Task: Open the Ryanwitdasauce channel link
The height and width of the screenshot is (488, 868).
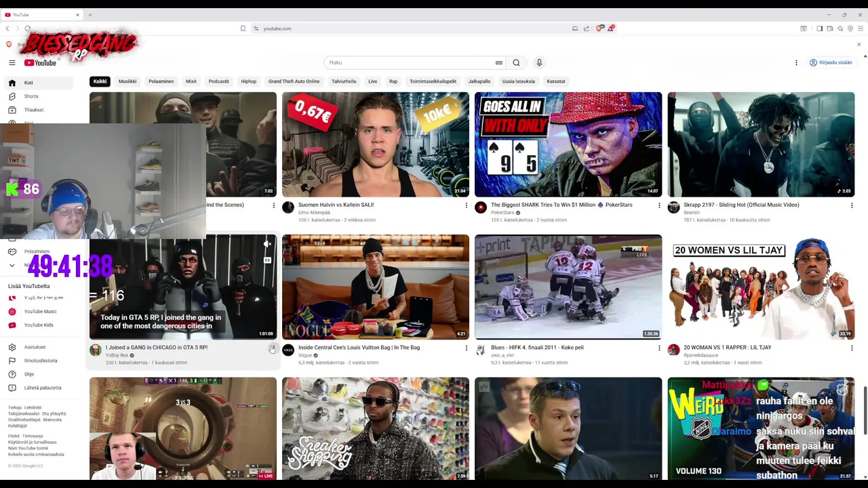Action: pos(701,355)
